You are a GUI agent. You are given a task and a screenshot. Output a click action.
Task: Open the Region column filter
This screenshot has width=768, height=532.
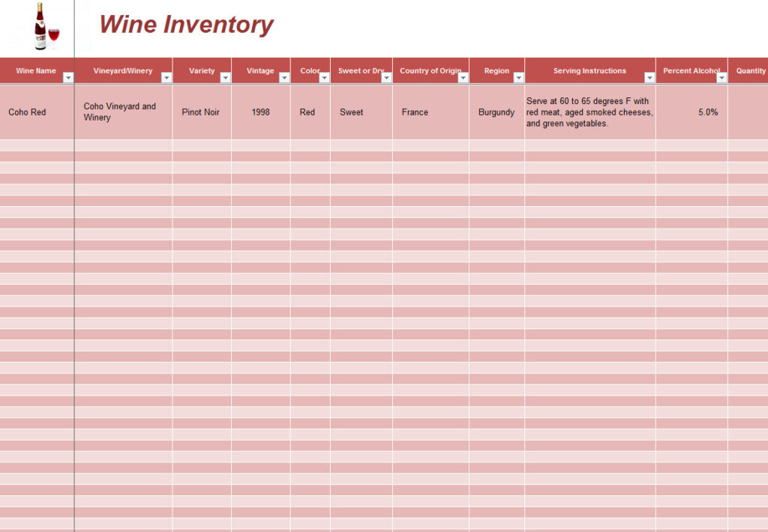[x=518, y=76]
